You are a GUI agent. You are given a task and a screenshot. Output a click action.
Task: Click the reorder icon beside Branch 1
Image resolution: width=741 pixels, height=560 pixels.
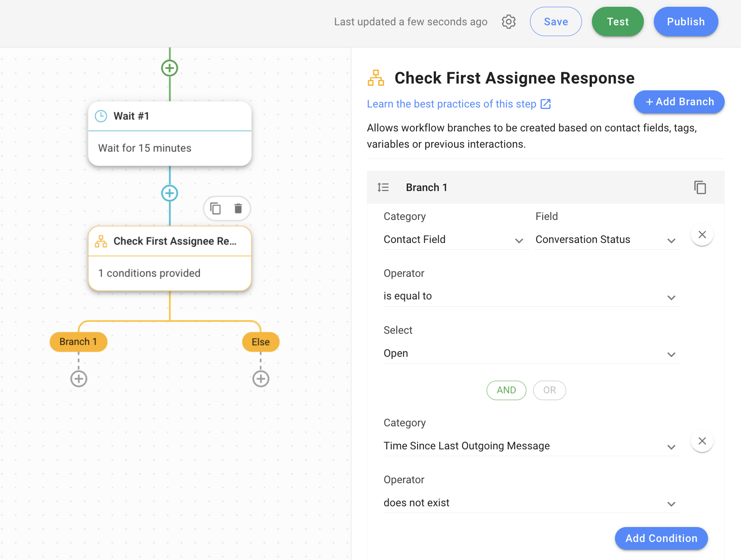(x=383, y=187)
